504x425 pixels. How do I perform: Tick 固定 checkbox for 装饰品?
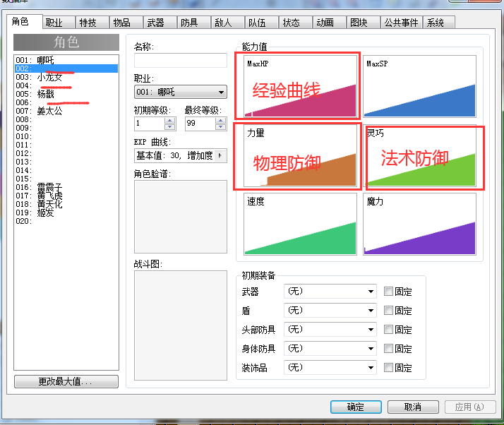[x=388, y=367]
